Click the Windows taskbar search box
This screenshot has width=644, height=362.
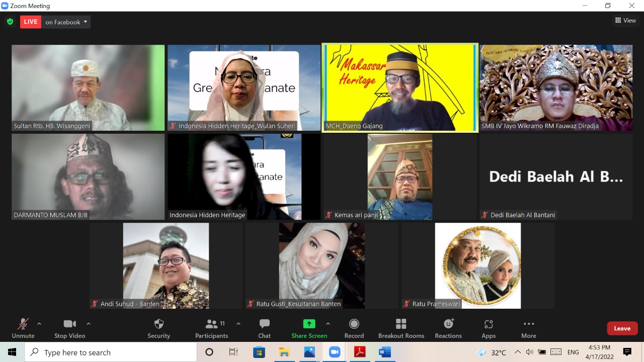pos(111,352)
